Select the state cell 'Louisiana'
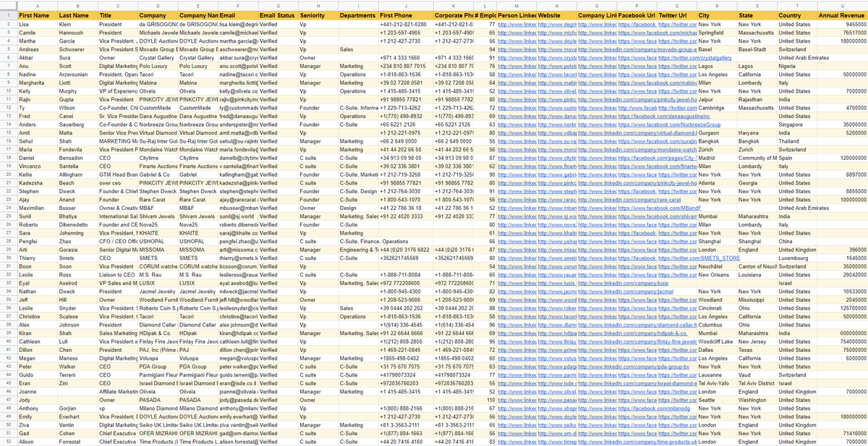The image size is (868, 446). point(757,274)
